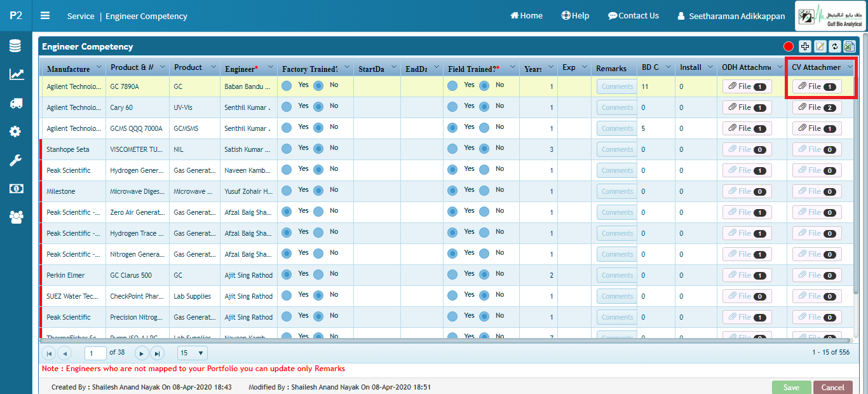
Task: Click the Cancel button
Action: coord(832,388)
